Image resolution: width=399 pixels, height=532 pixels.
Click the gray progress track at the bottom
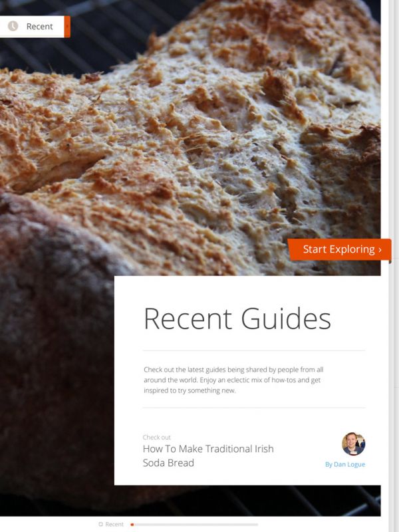coord(196,525)
